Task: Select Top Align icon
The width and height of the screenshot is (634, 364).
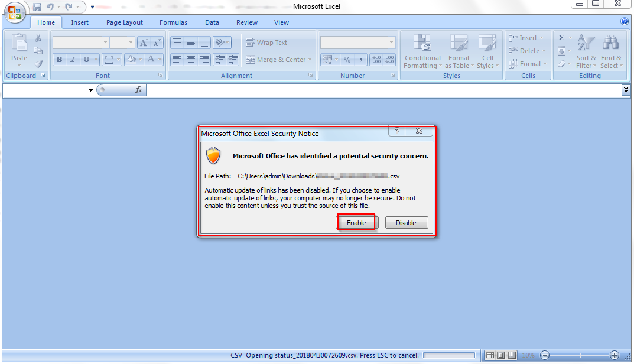Action: coord(177,42)
